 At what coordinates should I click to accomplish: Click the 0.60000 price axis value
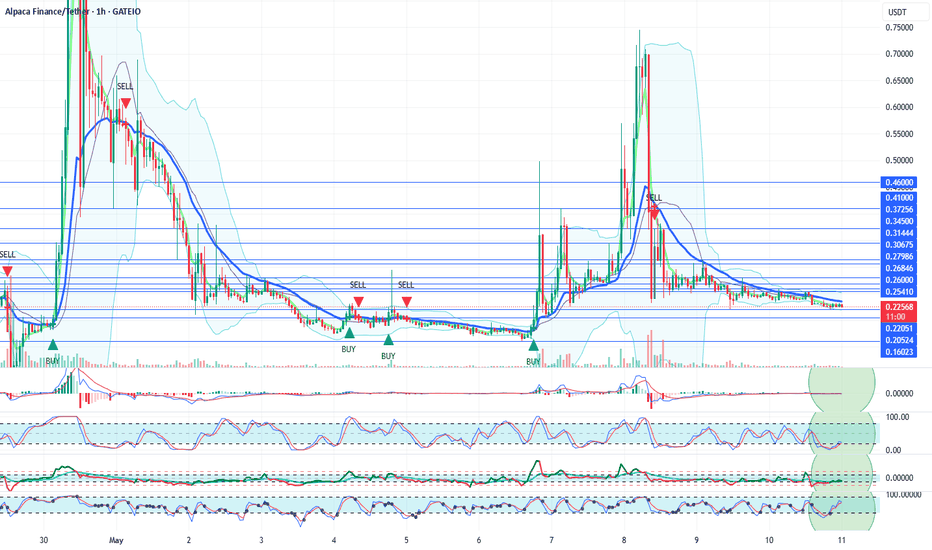tap(899, 108)
